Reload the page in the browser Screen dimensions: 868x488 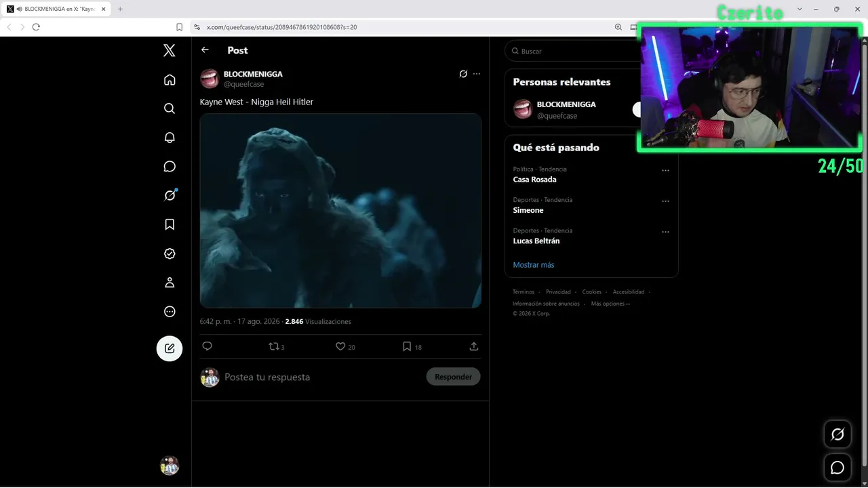click(x=36, y=27)
